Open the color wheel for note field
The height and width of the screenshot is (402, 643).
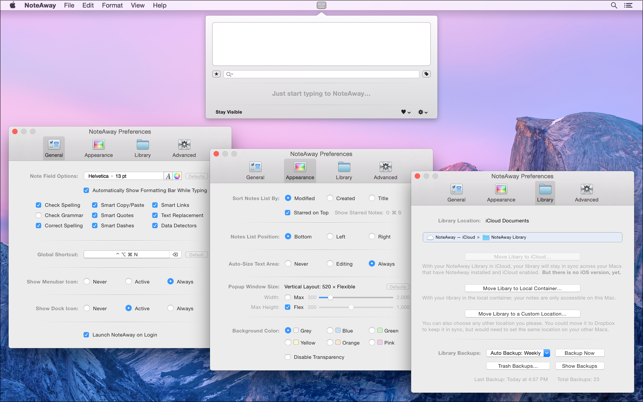[x=177, y=176]
